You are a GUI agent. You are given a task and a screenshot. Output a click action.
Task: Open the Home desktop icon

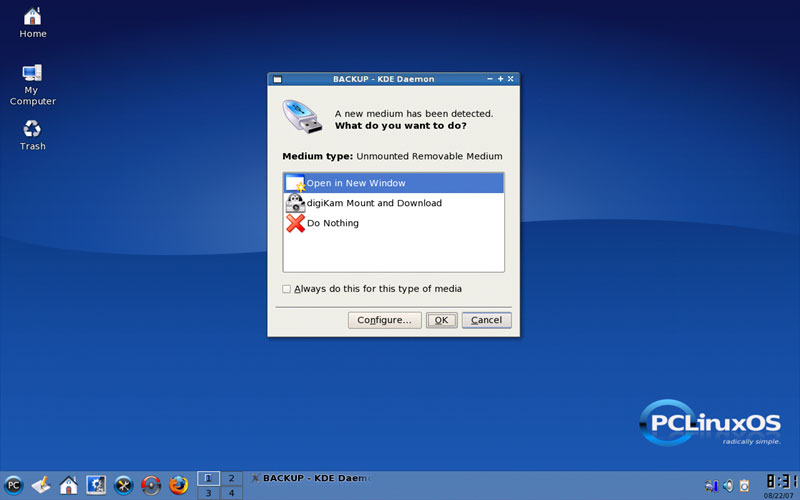coord(33,23)
